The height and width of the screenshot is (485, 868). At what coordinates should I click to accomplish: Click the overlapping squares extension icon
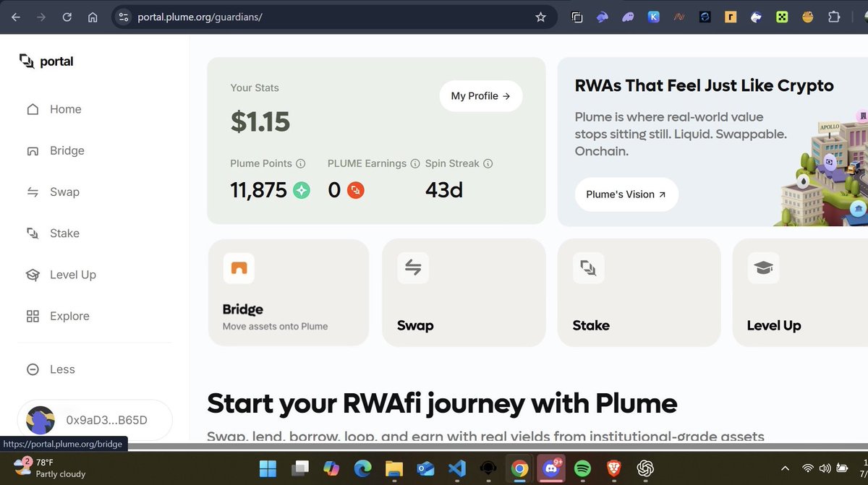point(577,17)
